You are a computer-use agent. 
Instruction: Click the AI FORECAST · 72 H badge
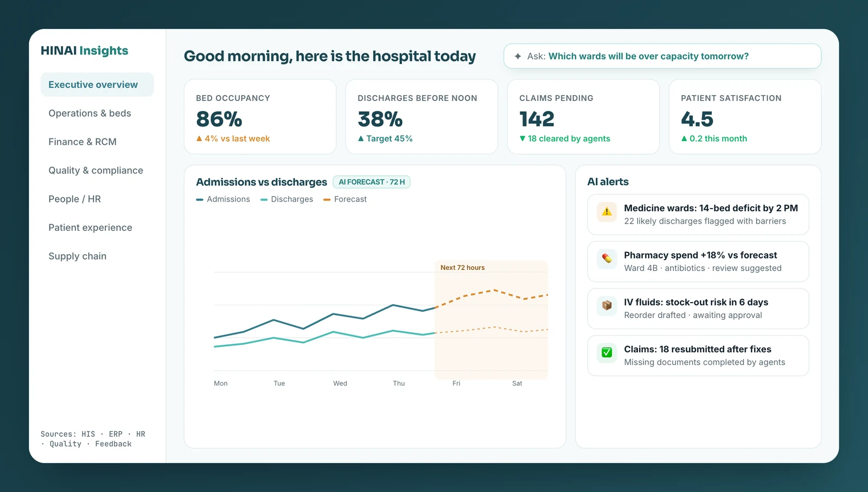pos(372,182)
